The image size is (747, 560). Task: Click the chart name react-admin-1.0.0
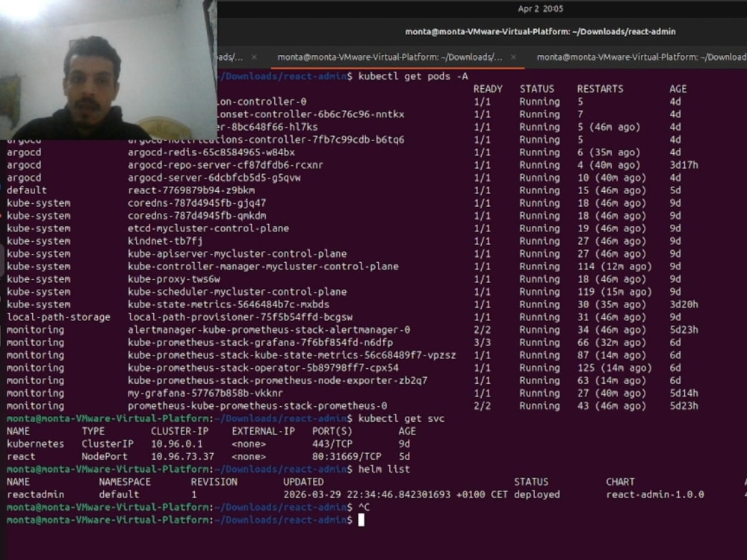point(655,494)
